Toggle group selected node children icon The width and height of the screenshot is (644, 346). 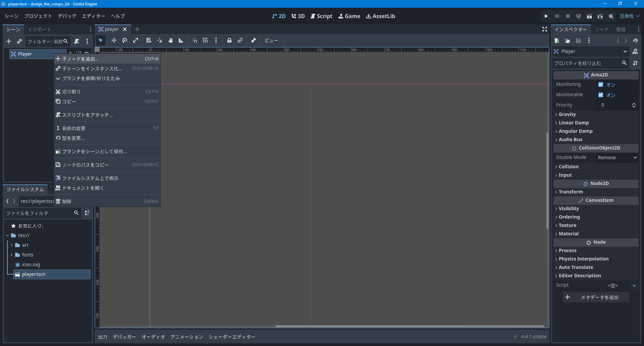tap(240, 41)
